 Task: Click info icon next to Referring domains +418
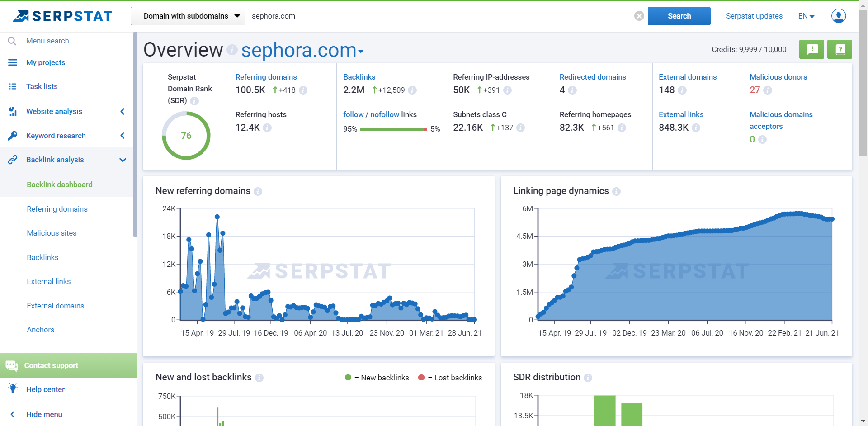303,90
